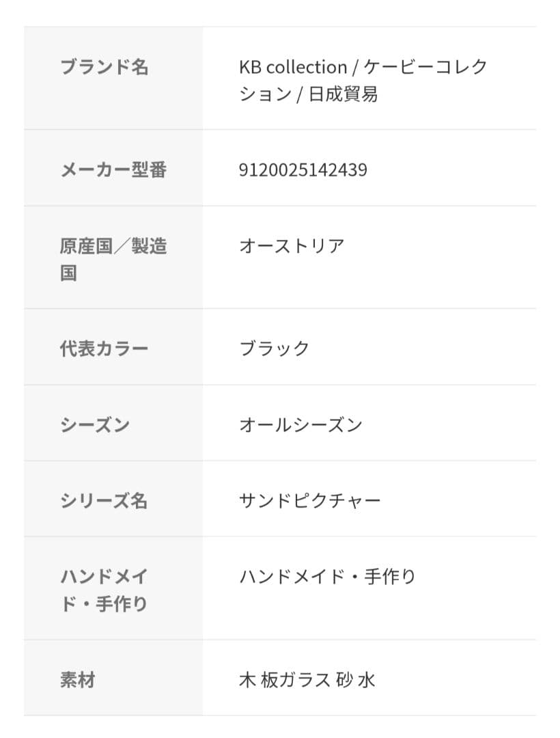The image size is (560, 738).
Task: Select the ブラック color value
Action: tap(275, 348)
